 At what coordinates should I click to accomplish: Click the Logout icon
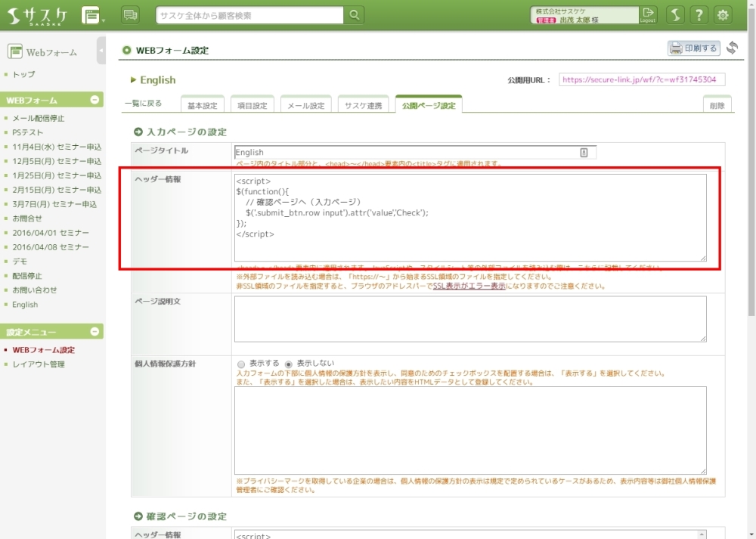648,15
